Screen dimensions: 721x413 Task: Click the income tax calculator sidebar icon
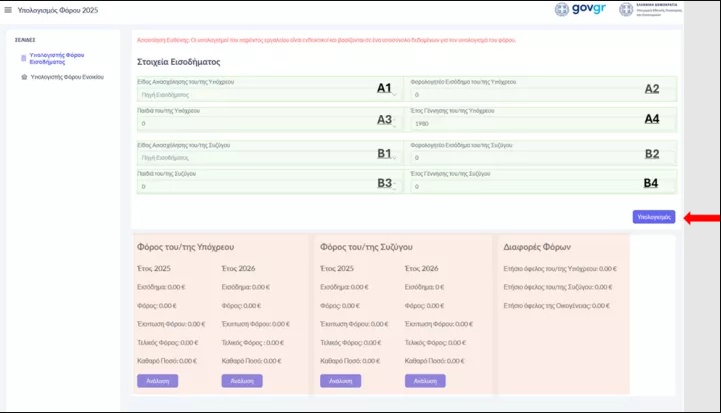tap(24, 59)
